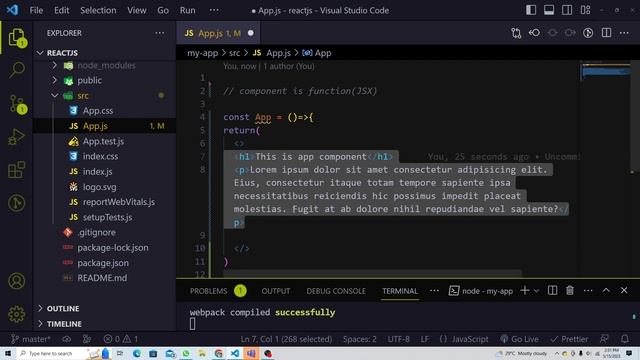Open new terminal launch profile dropdown
Image resolution: width=640 pixels, height=360 pixels.
pyautogui.click(x=537, y=291)
